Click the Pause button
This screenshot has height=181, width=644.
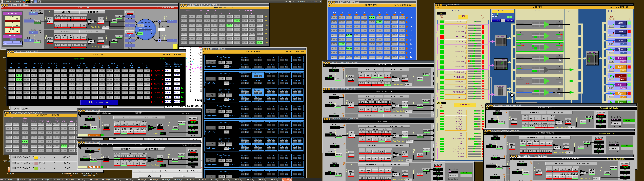coord(185,176)
